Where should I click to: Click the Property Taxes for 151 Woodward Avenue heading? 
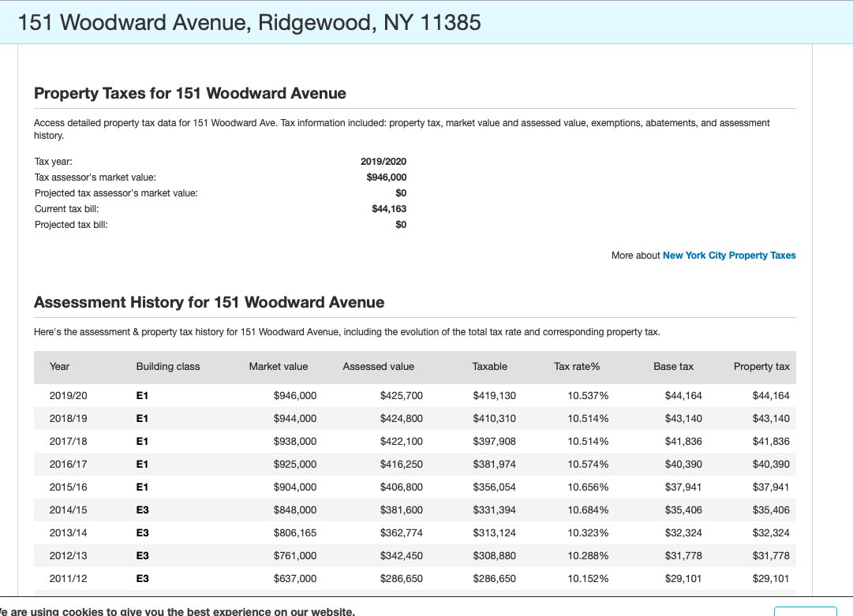pyautogui.click(x=190, y=93)
